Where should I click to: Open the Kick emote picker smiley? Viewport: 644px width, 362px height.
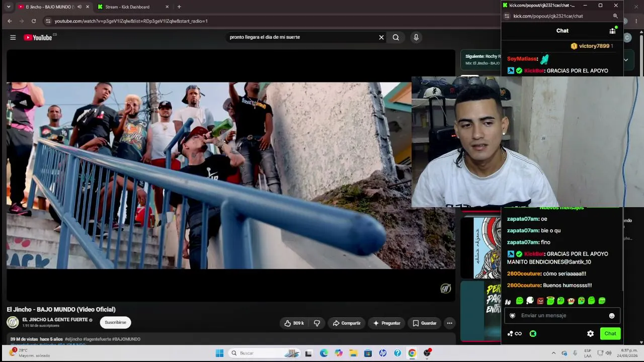[612, 316]
